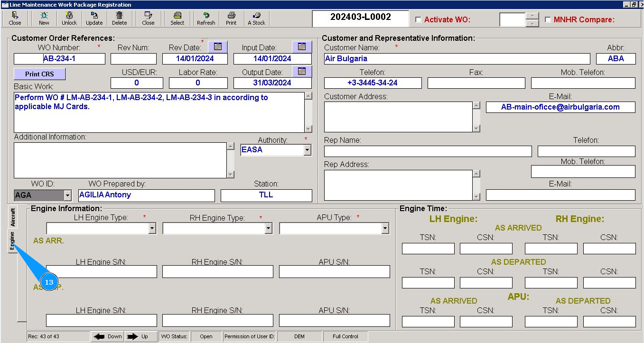The height and width of the screenshot is (343, 644).
Task: Expand the LH Engine Type dropdown
Action: pos(152,229)
